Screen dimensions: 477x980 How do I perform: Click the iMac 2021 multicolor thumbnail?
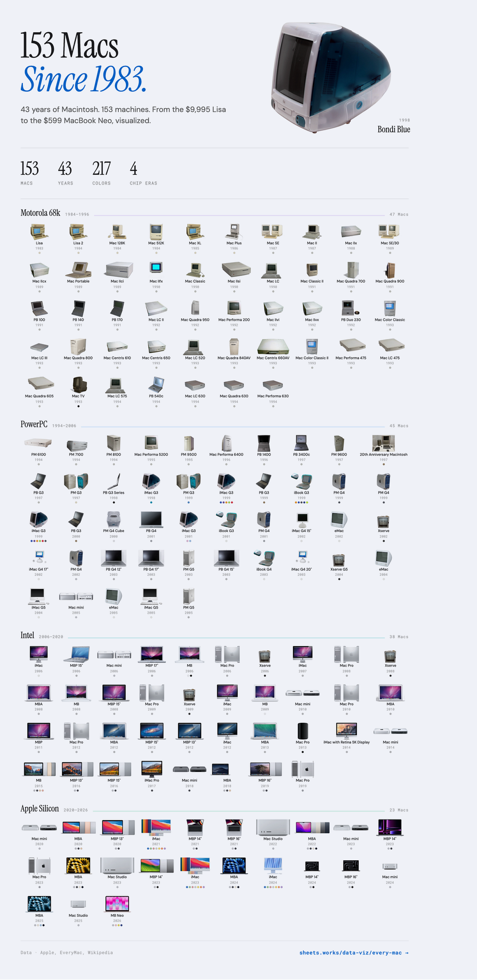[x=156, y=827]
